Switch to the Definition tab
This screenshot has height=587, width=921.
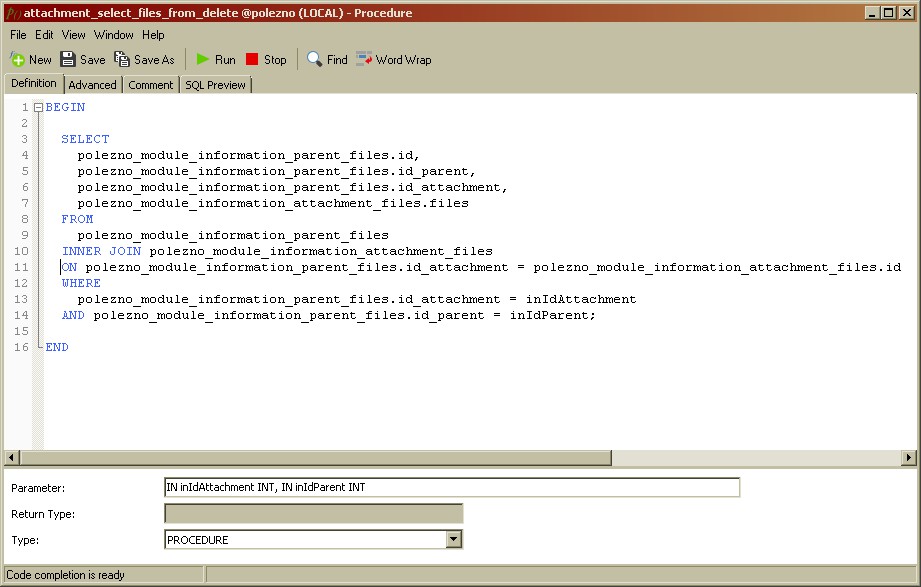click(33, 83)
